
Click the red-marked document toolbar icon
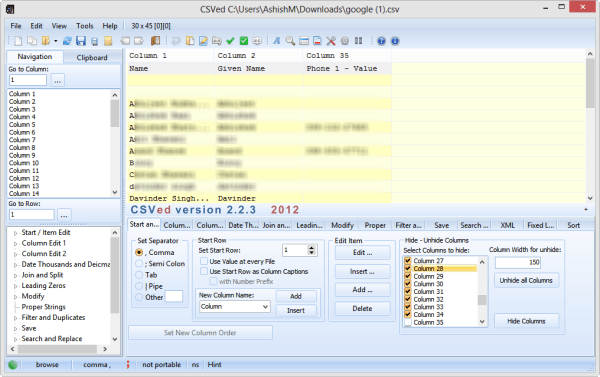pyautogui.click(x=317, y=41)
